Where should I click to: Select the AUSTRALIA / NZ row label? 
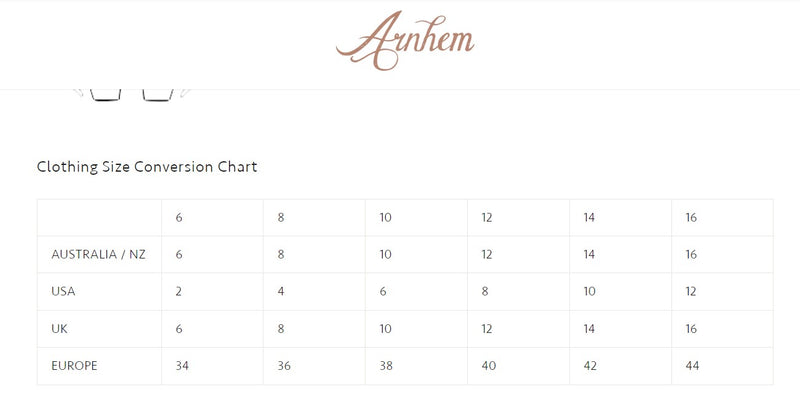tap(98, 255)
